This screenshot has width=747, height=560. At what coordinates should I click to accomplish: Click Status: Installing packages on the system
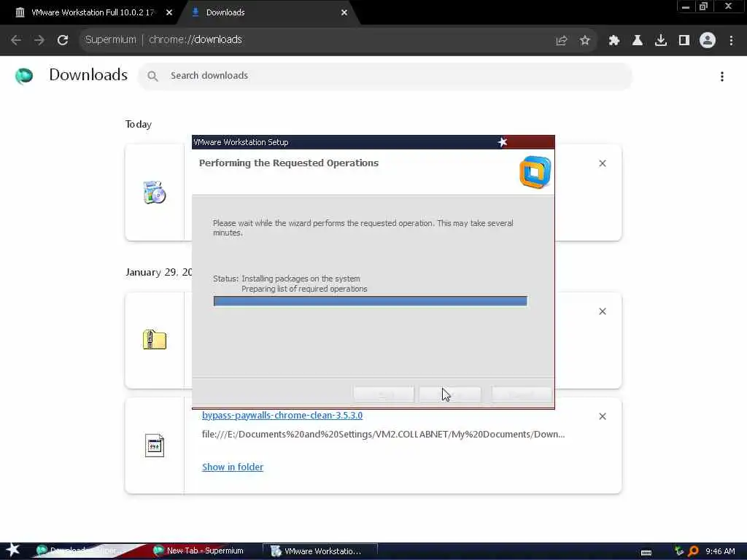click(x=286, y=279)
